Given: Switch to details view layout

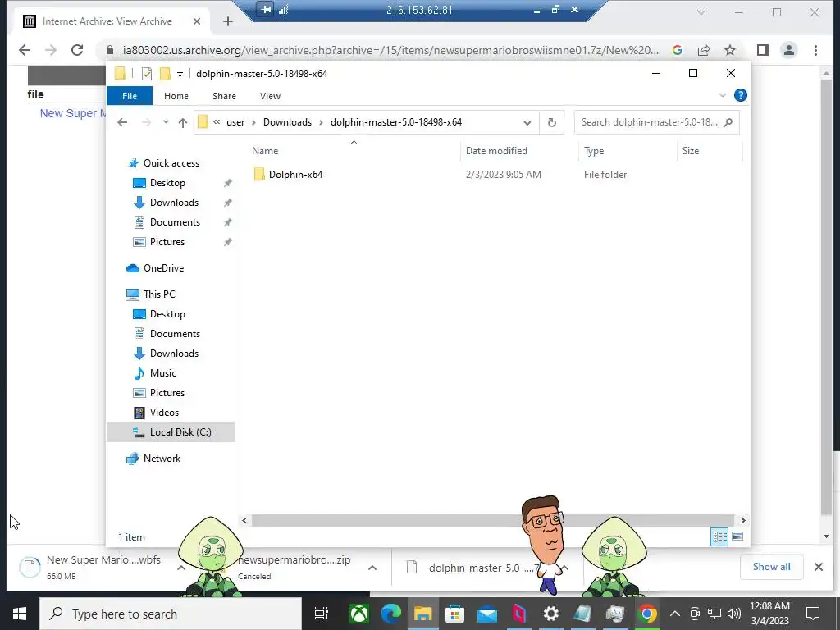Looking at the screenshot, I should pyautogui.click(x=719, y=536).
